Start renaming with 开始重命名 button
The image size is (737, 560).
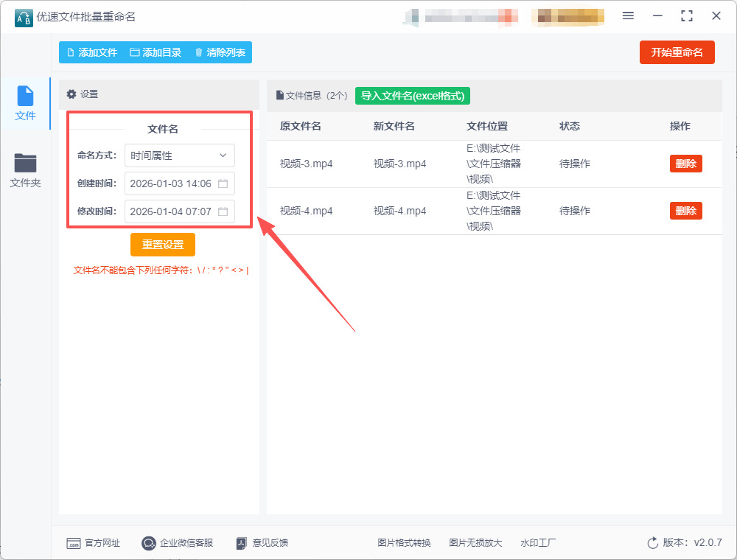tap(677, 52)
